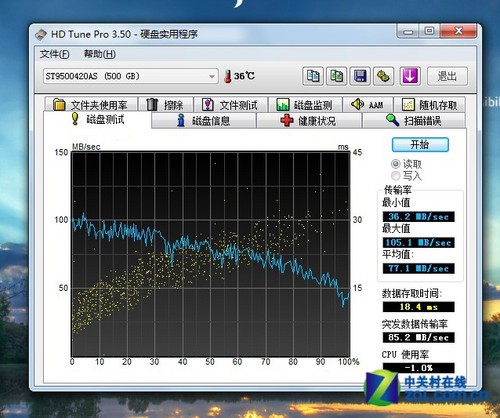Switch to the 磁盘监测 disk monitor tab
500x418 pixels.
tap(305, 105)
